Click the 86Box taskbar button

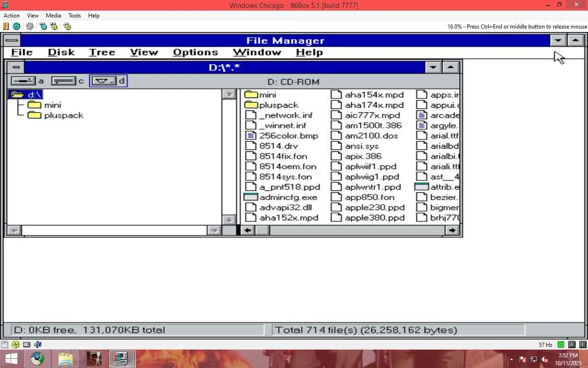(122, 359)
